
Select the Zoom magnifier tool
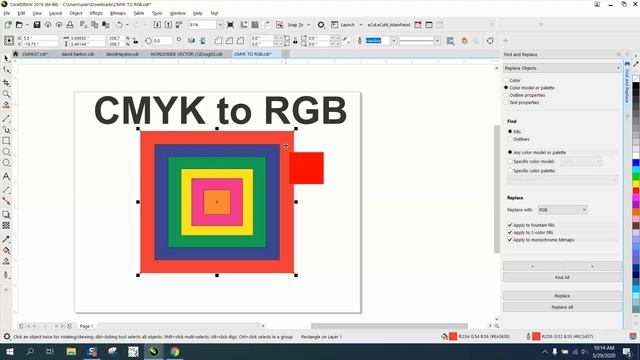(6, 94)
